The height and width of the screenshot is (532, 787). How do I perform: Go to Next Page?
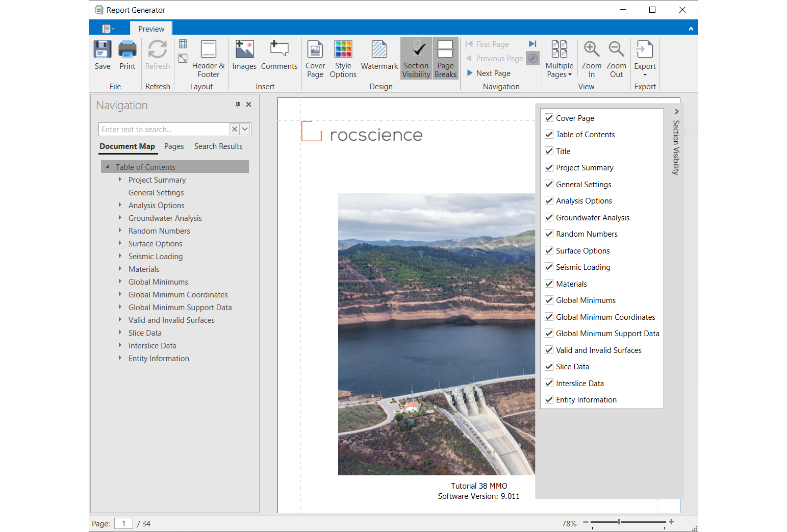(488, 73)
